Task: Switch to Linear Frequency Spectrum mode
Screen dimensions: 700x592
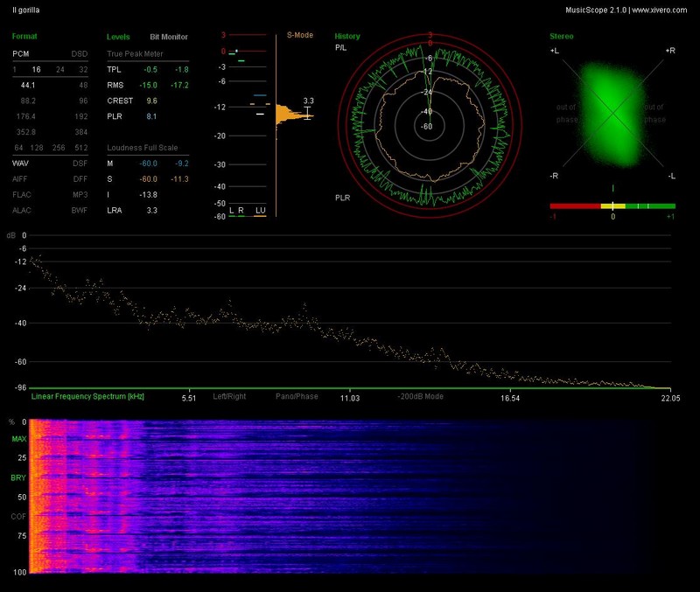Action: (87, 396)
